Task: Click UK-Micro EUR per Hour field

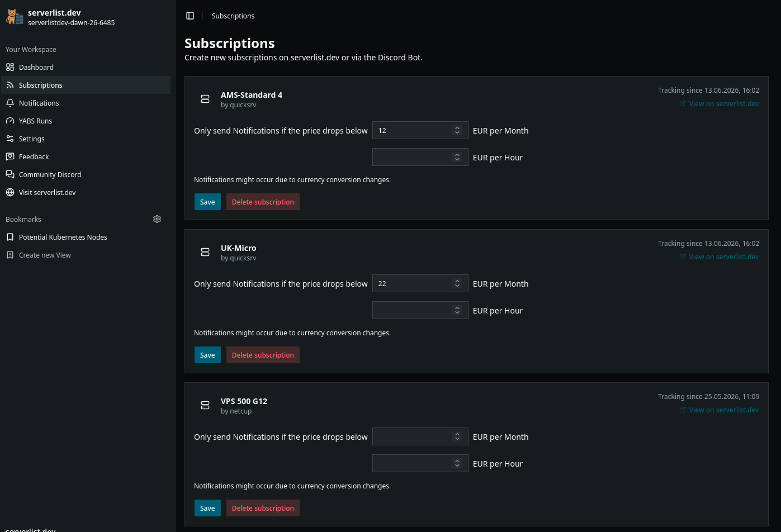Action: pos(420,310)
